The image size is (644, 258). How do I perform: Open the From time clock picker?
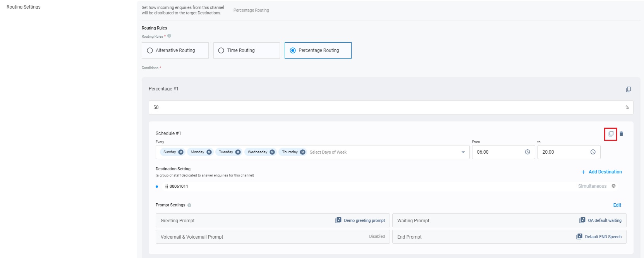[x=527, y=152]
